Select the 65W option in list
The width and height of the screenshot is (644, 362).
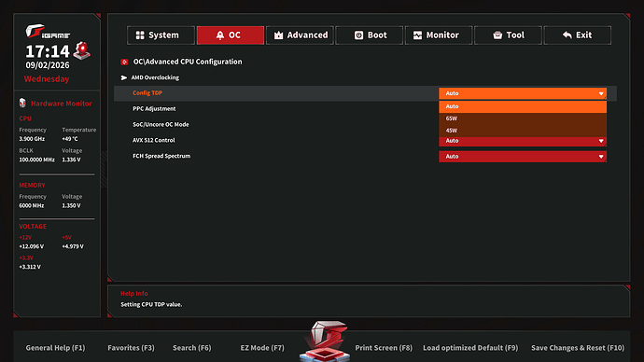523,118
